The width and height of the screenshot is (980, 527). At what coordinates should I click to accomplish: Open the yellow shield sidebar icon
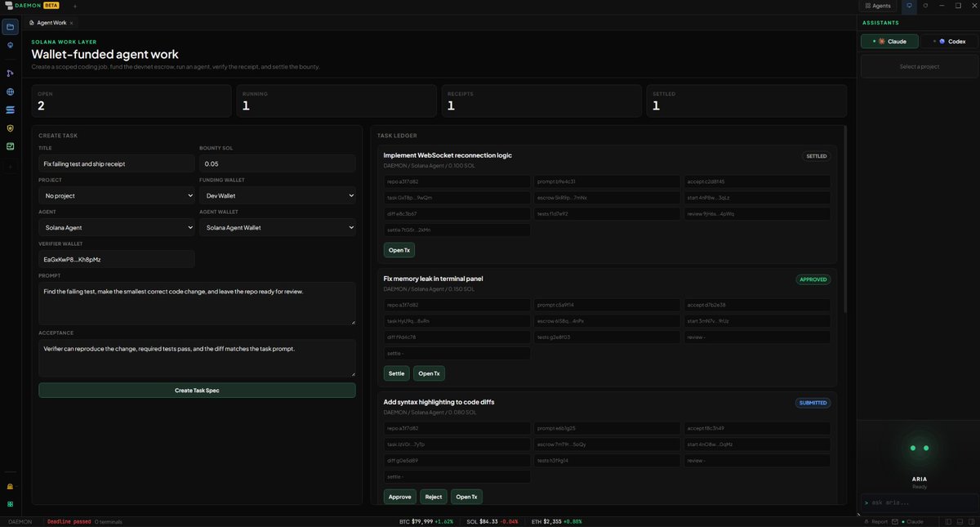10,128
